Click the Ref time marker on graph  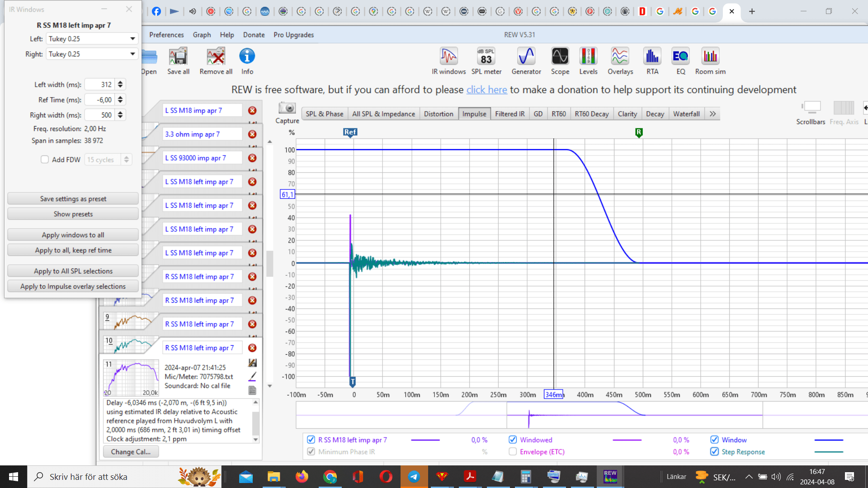[x=350, y=132]
